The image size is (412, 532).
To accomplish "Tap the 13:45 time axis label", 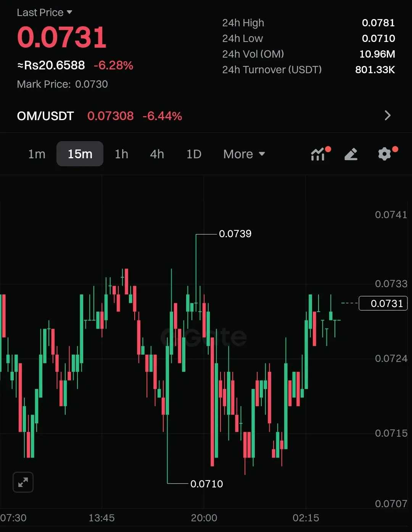I will pyautogui.click(x=102, y=518).
